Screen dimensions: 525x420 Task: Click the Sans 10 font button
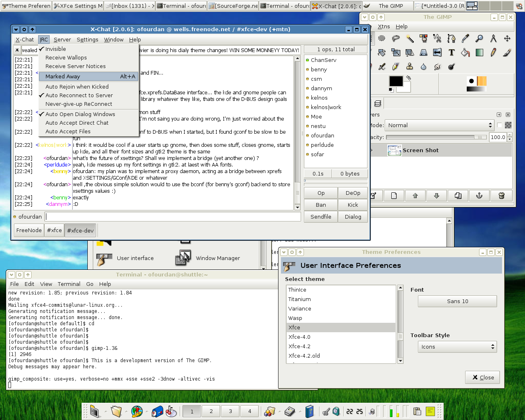coord(457,301)
